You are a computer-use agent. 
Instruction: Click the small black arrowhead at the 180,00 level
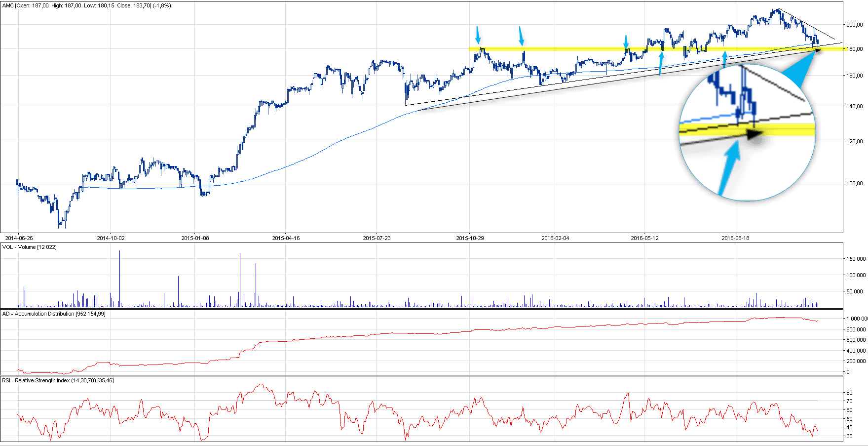pyautogui.click(x=817, y=49)
